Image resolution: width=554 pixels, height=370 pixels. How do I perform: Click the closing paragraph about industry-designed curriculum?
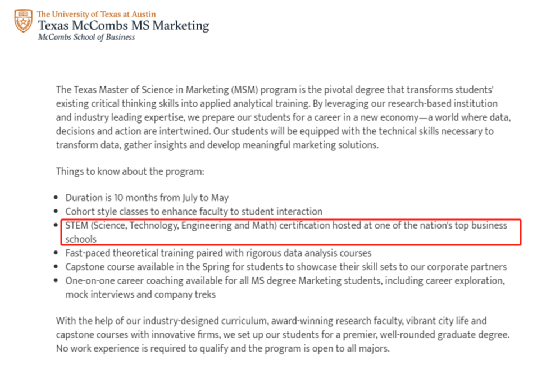coord(283,334)
